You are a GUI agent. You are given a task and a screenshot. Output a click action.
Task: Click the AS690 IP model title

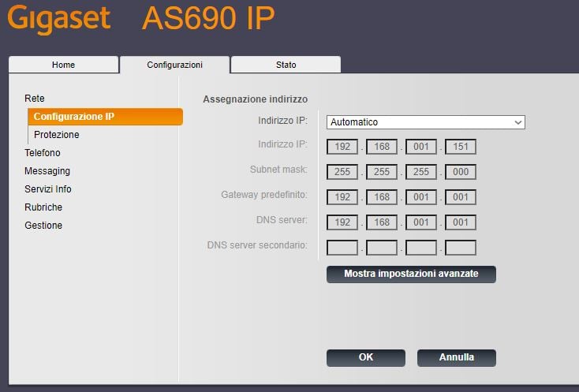tap(208, 17)
